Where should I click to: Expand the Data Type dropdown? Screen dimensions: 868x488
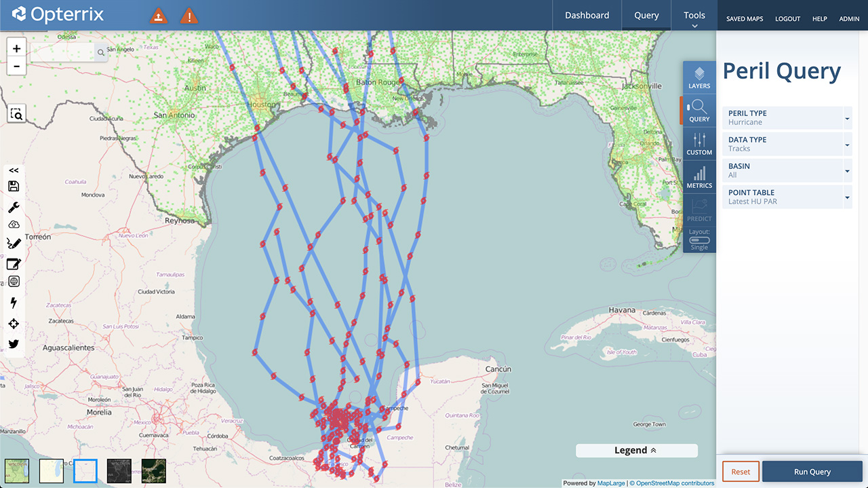click(x=787, y=144)
